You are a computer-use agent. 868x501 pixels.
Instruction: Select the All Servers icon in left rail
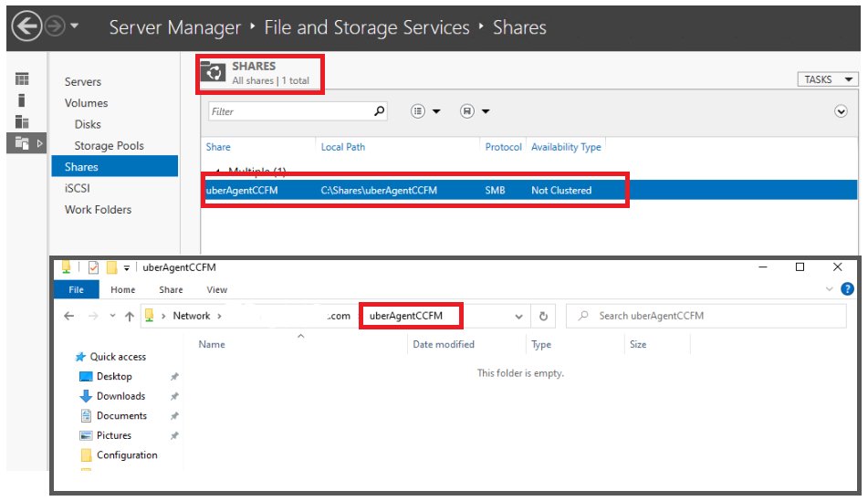(22, 121)
